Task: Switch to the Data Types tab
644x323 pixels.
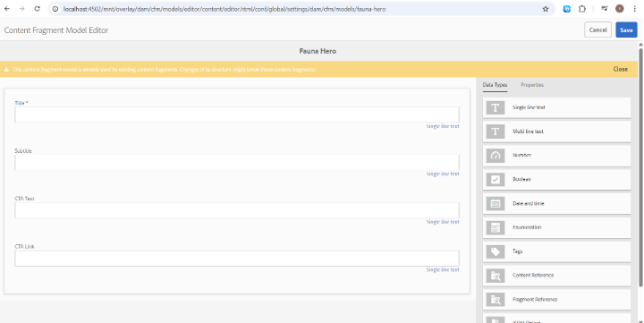Action: click(495, 85)
